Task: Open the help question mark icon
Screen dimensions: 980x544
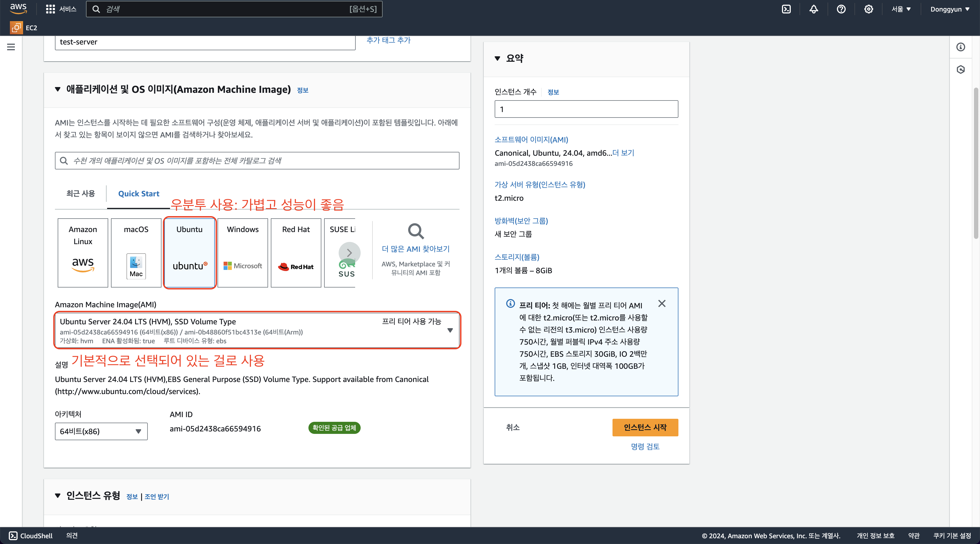Action: point(841,9)
